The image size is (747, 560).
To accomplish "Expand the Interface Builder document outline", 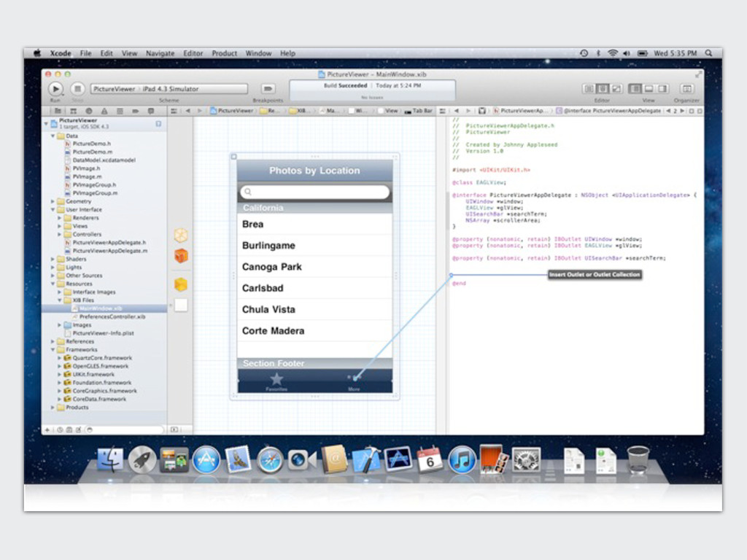I will click(x=174, y=429).
